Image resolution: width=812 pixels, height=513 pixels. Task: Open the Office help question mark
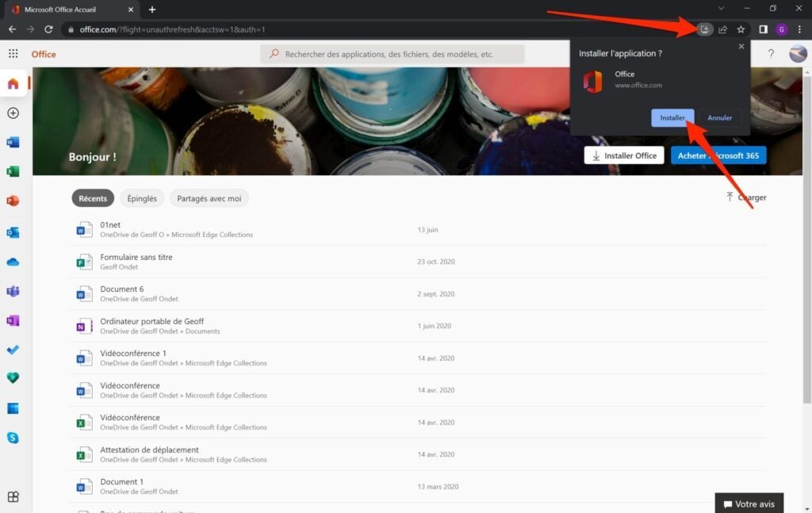pyautogui.click(x=771, y=53)
